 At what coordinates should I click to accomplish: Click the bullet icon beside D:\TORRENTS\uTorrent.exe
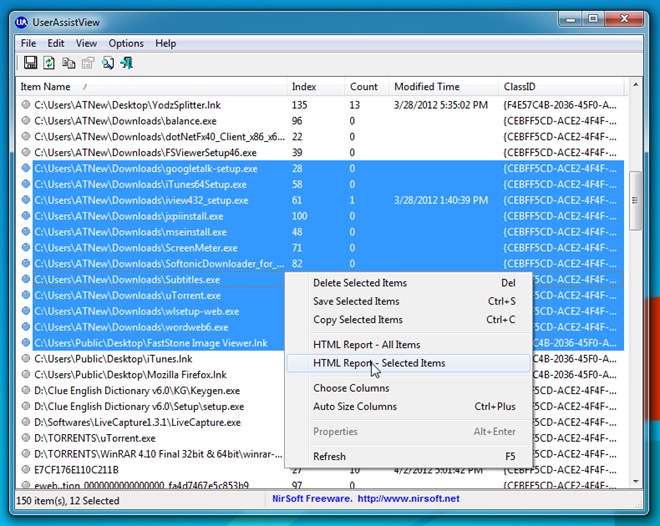pos(26,438)
